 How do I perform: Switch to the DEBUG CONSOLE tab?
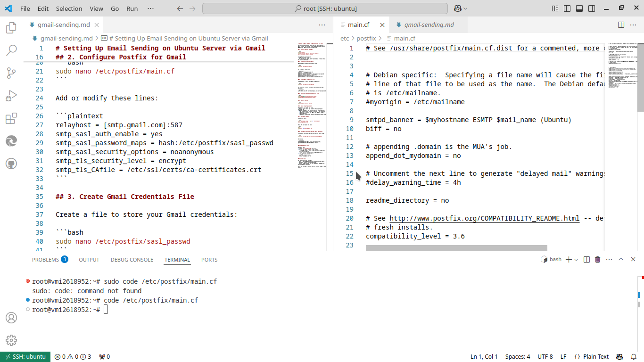tap(132, 260)
